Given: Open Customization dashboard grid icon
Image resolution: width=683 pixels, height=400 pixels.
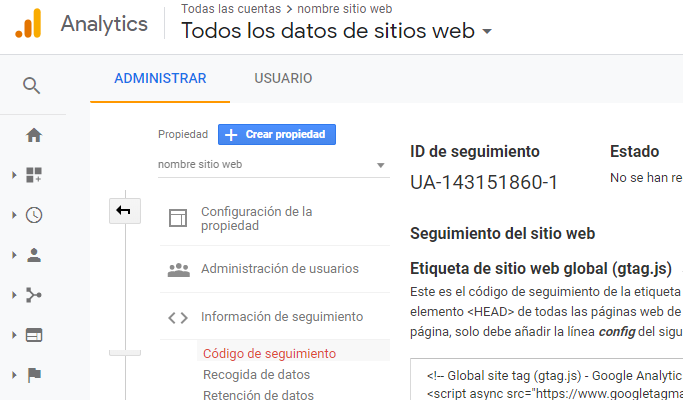Looking at the screenshot, I should (x=34, y=175).
